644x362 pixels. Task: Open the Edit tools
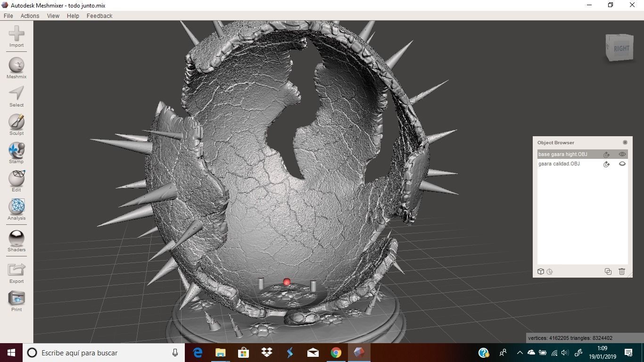[x=17, y=178]
